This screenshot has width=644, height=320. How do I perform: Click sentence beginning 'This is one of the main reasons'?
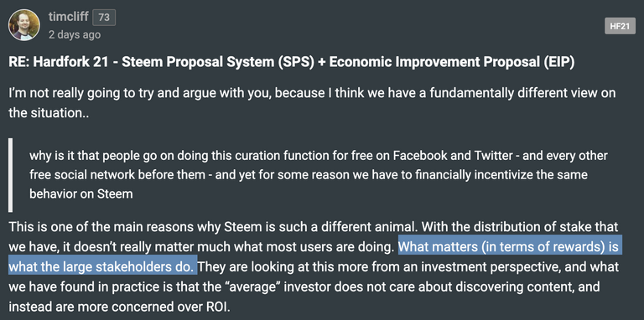212,226
